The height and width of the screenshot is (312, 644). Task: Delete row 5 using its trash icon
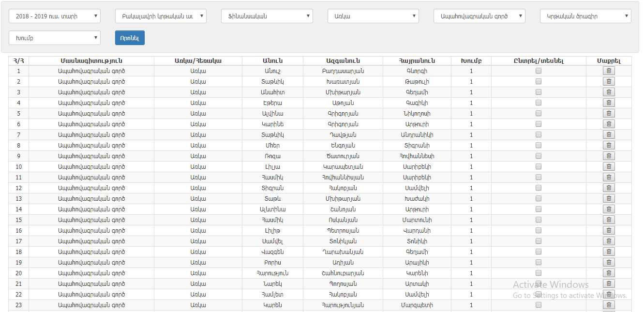point(609,114)
